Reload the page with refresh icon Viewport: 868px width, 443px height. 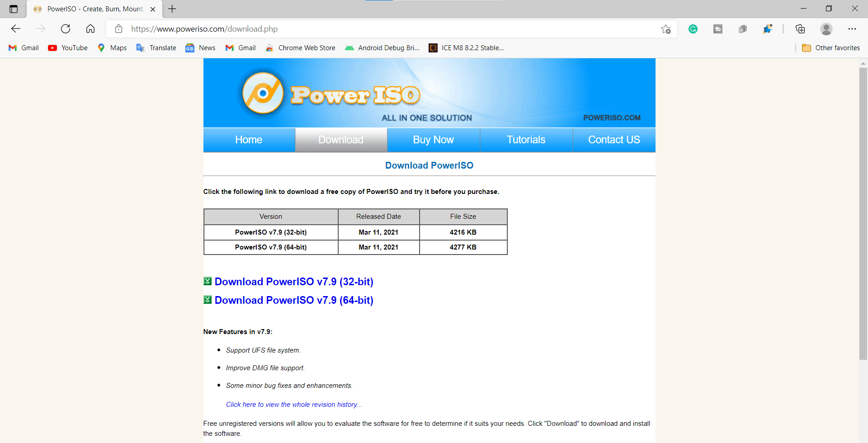66,29
